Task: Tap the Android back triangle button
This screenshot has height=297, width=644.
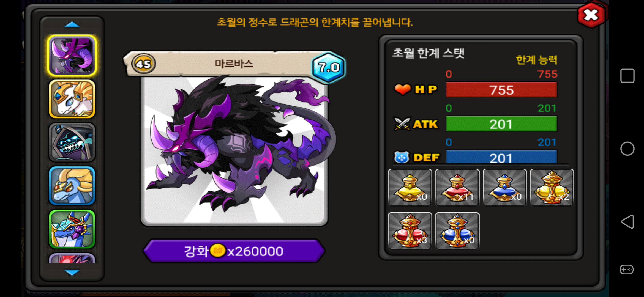Action: coord(627,222)
